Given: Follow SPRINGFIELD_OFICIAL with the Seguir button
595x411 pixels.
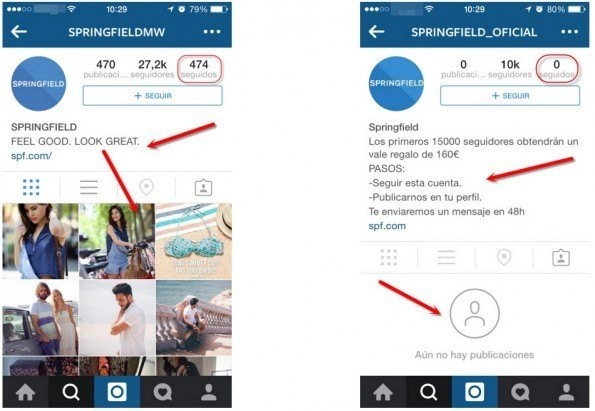Looking at the screenshot, I should (x=510, y=96).
